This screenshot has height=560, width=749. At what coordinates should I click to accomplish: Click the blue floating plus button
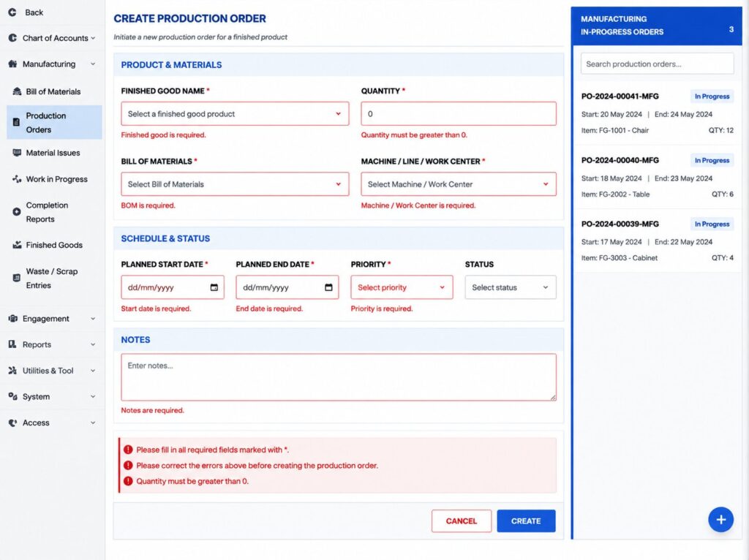(x=720, y=519)
